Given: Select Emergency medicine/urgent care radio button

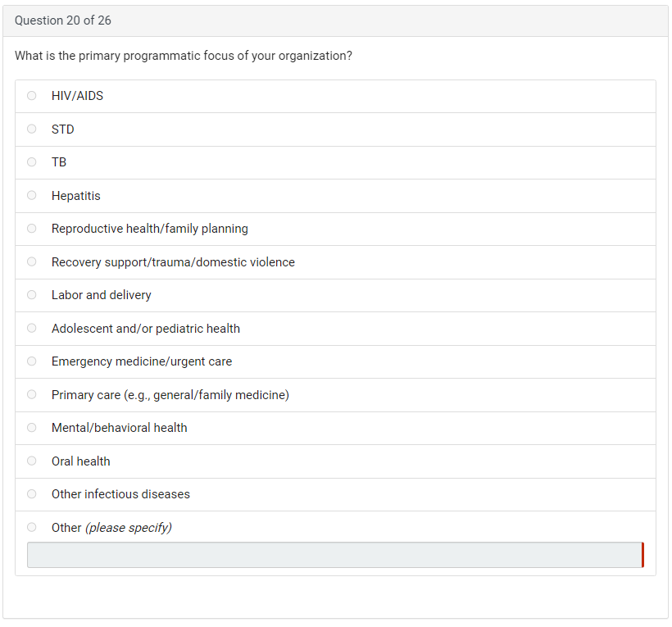Looking at the screenshot, I should [x=32, y=361].
